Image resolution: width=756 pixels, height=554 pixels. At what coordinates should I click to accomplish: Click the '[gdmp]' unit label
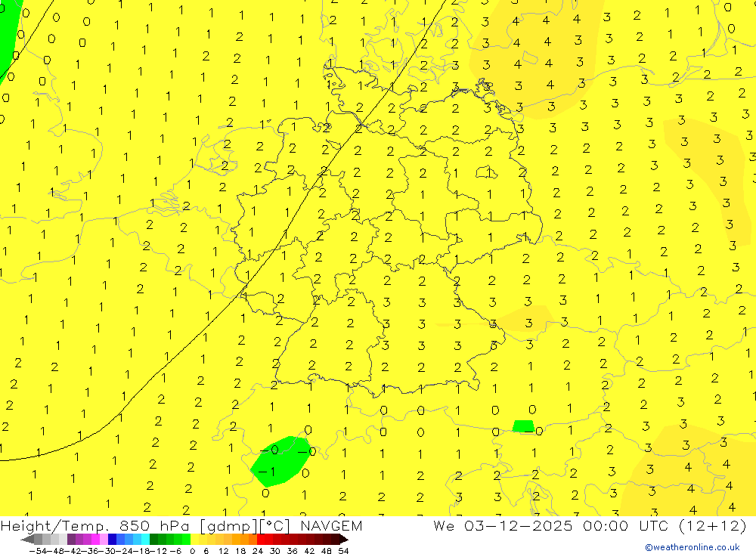point(229,526)
